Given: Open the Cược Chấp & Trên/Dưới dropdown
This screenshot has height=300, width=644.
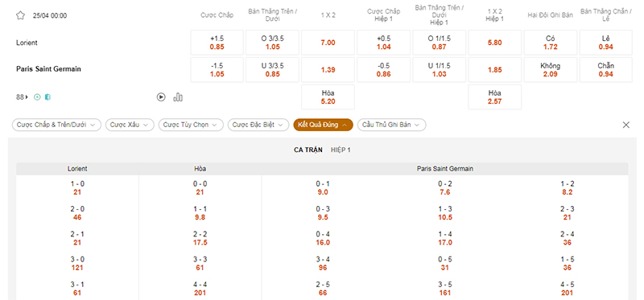Looking at the screenshot, I should (x=56, y=125).
